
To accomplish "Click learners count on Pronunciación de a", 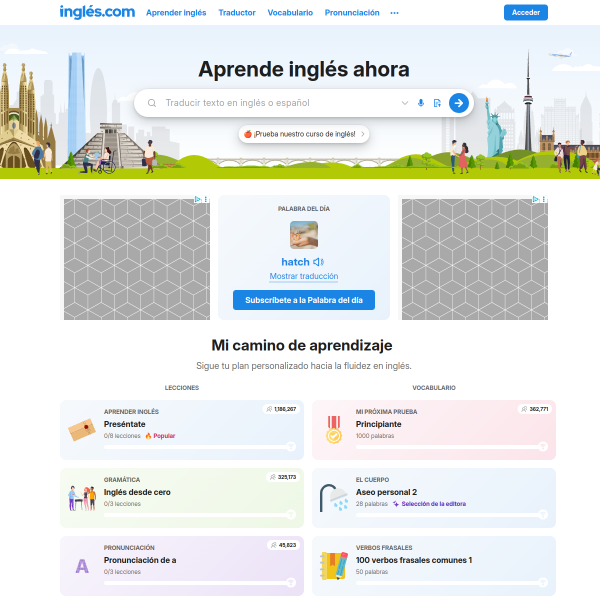I will 284,545.
